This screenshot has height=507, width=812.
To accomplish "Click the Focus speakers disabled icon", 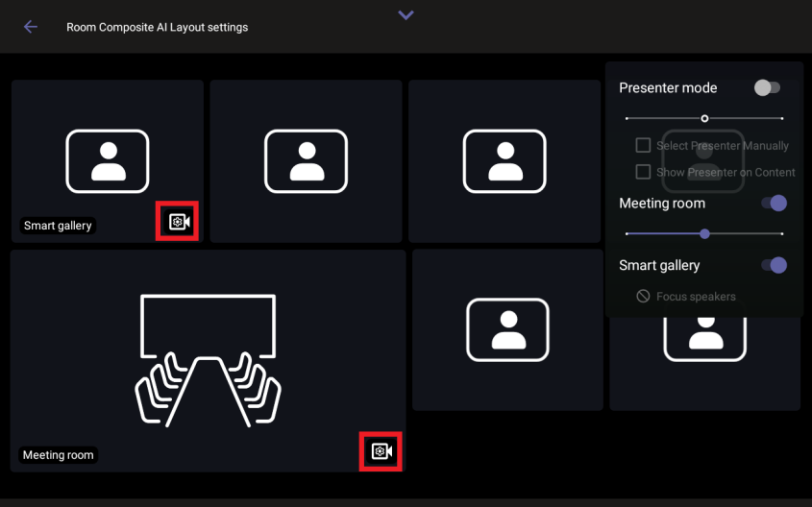I will [x=643, y=297].
